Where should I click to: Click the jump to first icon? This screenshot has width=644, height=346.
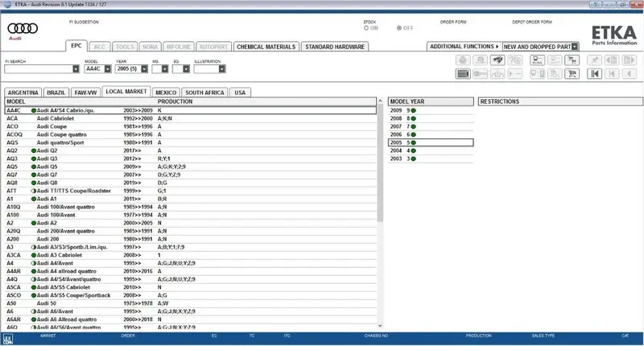tap(594, 74)
